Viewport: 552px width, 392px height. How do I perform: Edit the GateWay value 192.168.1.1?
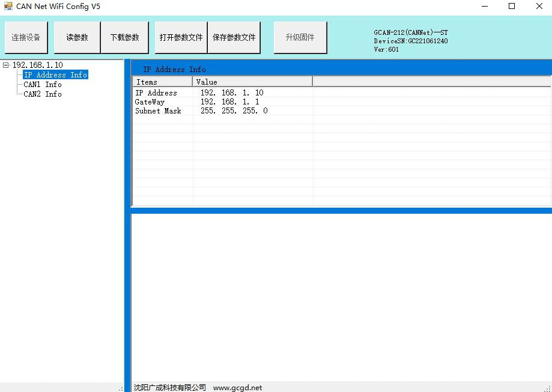pos(229,102)
